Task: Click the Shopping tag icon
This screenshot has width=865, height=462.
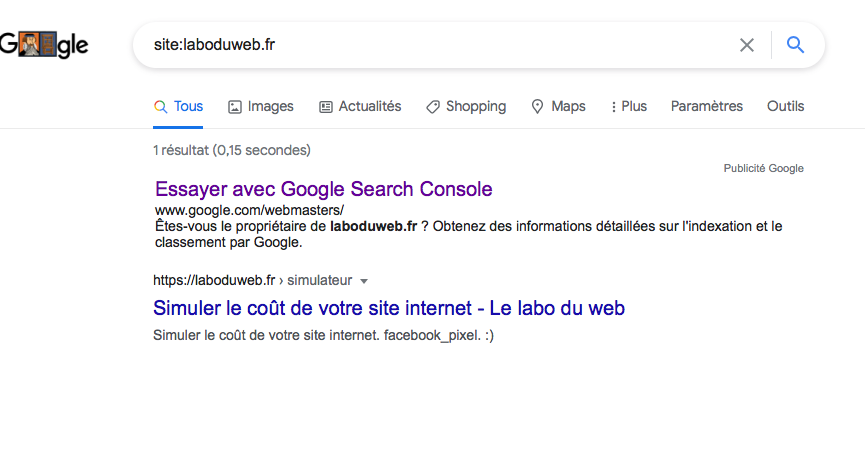Action: coord(433,107)
